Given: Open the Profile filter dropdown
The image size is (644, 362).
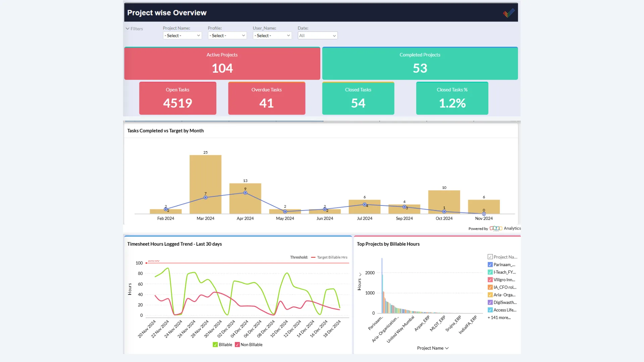Looking at the screenshot, I should point(227,36).
